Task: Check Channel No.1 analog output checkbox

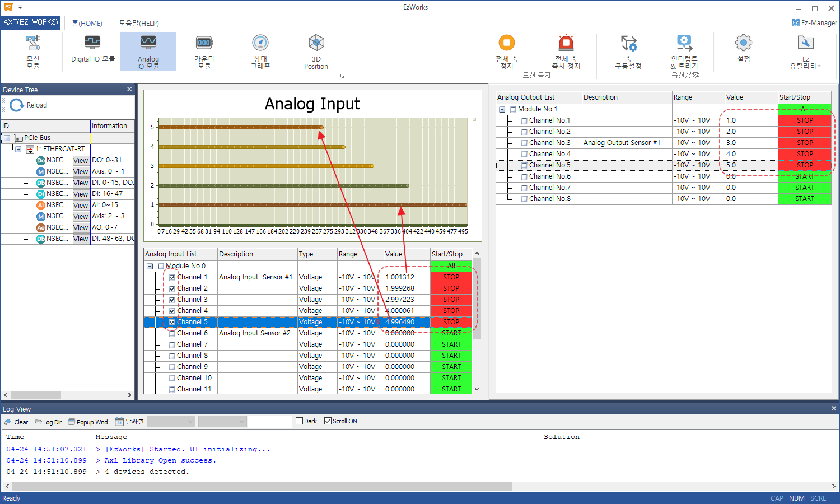Action: coord(524,120)
